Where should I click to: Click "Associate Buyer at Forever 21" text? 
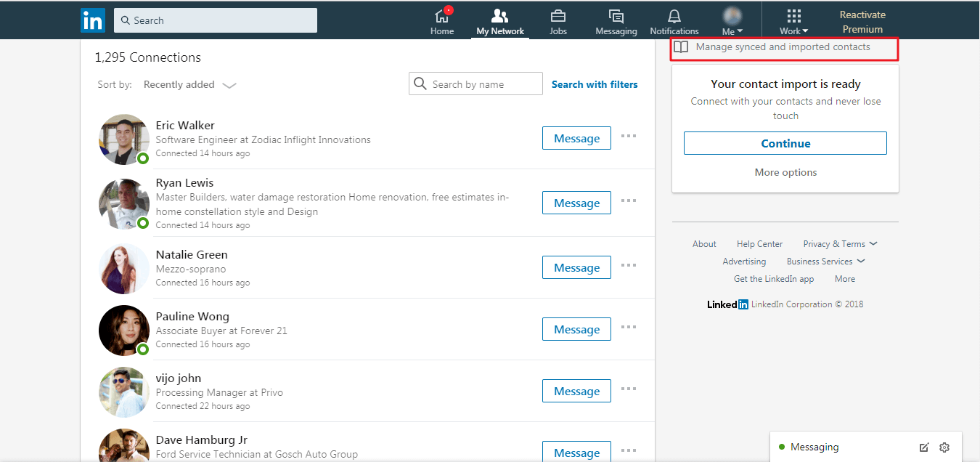221,331
